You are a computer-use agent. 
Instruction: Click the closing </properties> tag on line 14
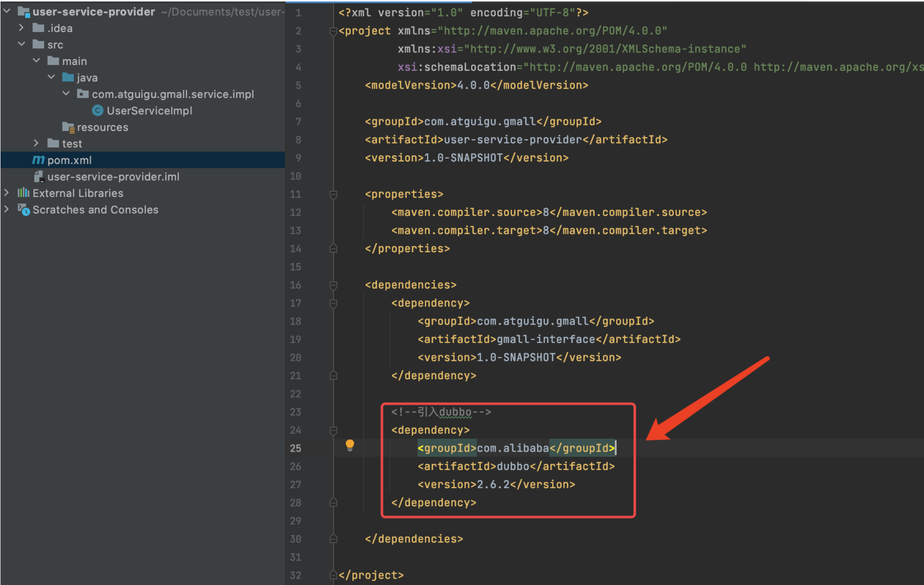(x=407, y=248)
